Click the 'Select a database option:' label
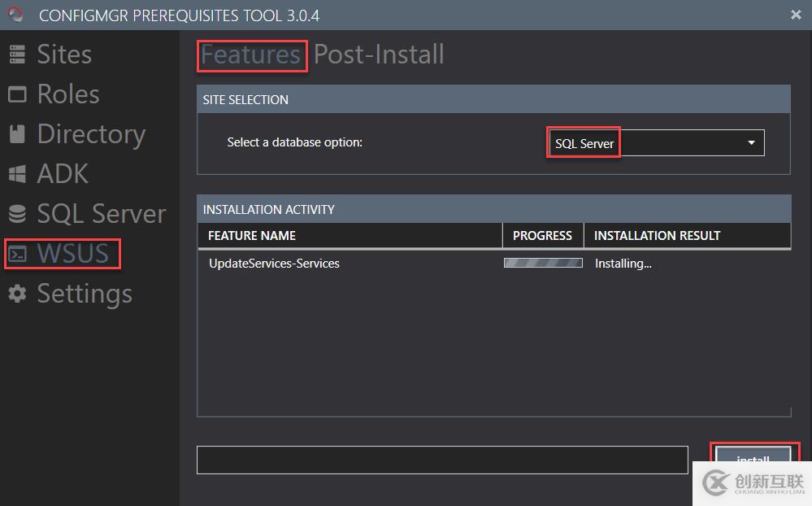 (x=295, y=142)
